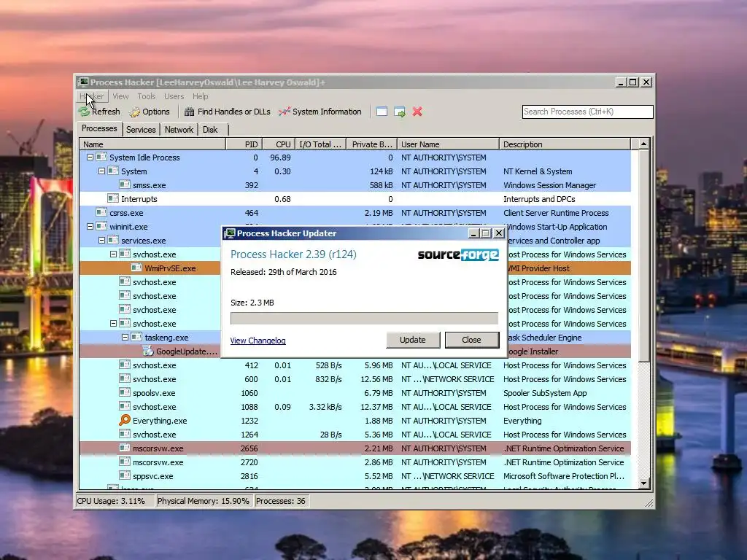This screenshot has height=560, width=747.
Task: Collapse svchost.exe above taskeng.exe
Action: (113, 323)
